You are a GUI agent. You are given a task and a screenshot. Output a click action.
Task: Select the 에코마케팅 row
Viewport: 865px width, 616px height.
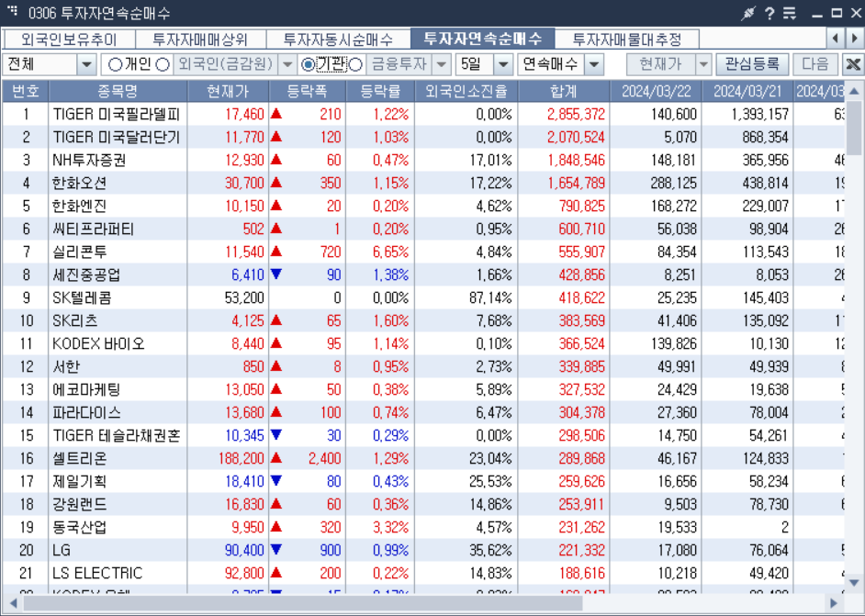pos(423,390)
